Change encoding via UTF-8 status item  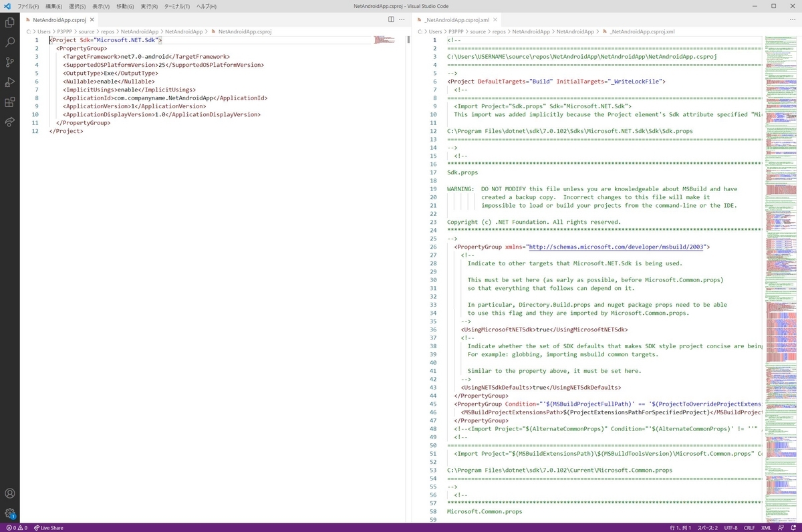pos(730,527)
